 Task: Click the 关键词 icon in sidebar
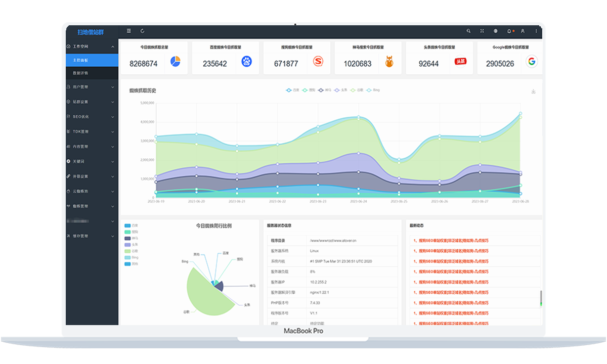(x=69, y=161)
